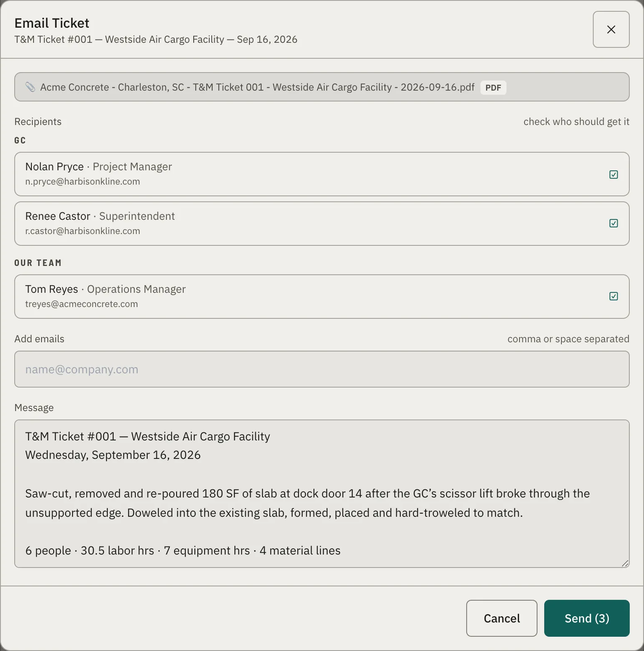Select the Nolan Pryce recipient card
The width and height of the screenshot is (644, 651).
coord(322,174)
